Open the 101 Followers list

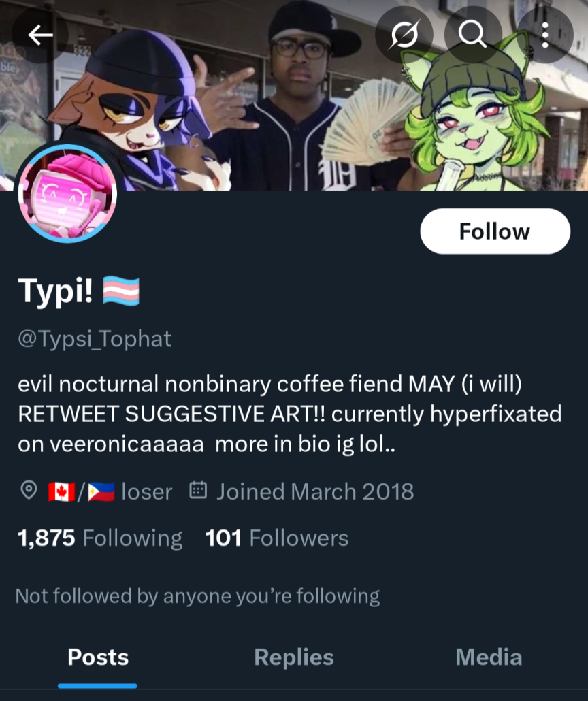click(276, 538)
